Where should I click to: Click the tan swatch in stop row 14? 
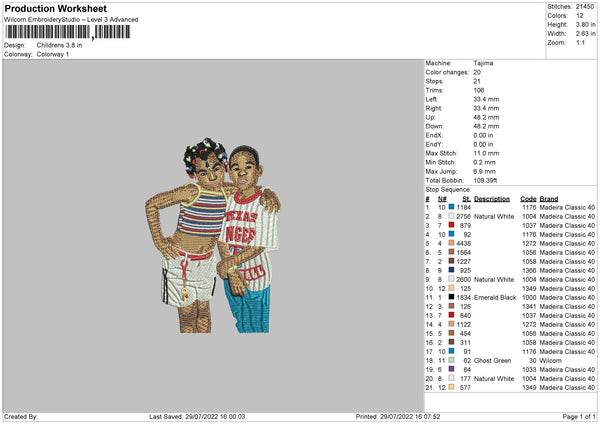[452, 324]
